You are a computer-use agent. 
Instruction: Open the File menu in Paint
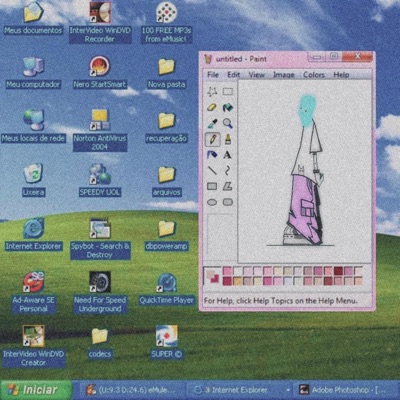pyautogui.click(x=213, y=74)
